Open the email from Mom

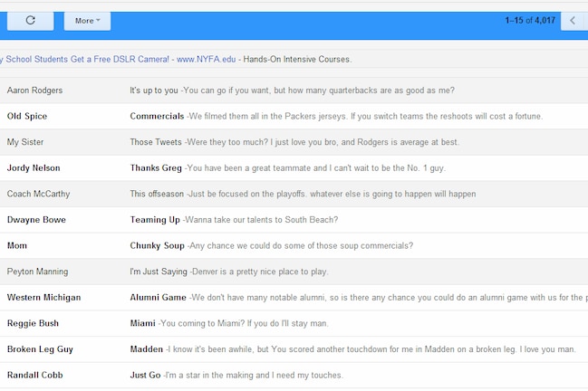(294, 245)
